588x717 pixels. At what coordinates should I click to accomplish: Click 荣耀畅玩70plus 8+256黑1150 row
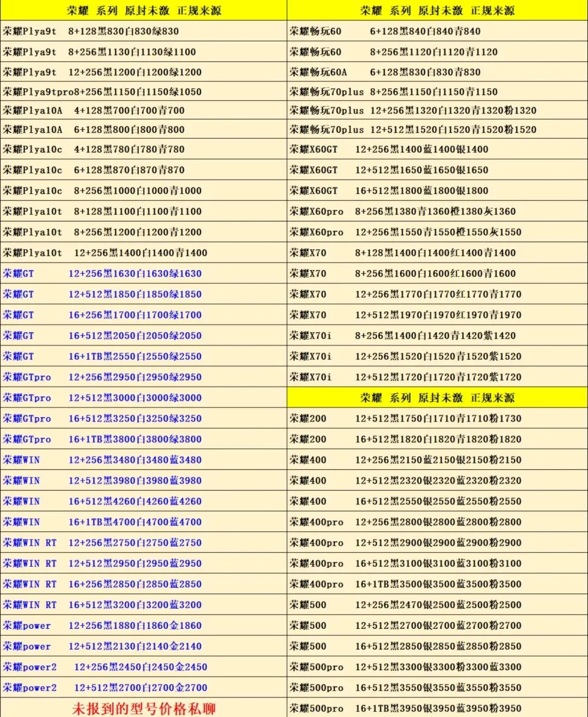(437, 91)
